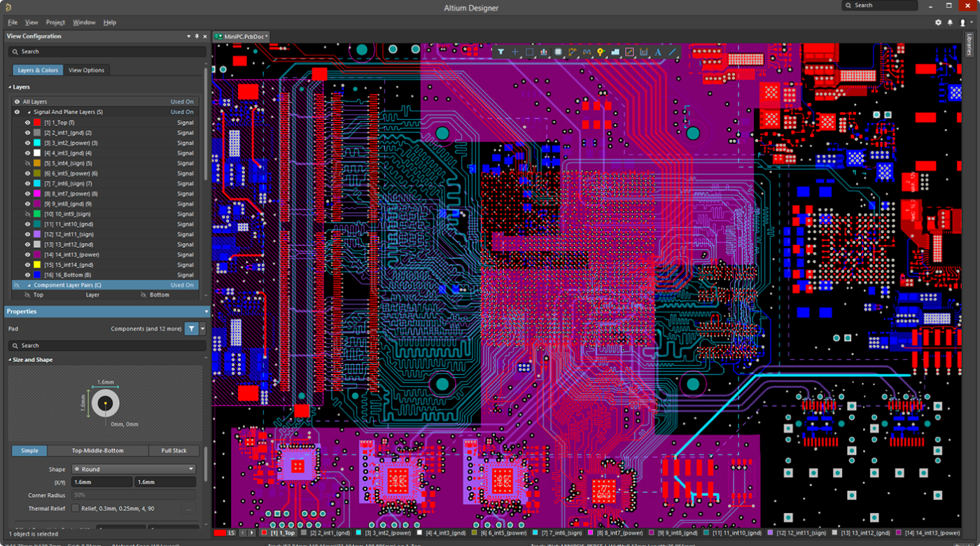Select Full Stack pad mode
980x546 pixels.
click(174, 451)
